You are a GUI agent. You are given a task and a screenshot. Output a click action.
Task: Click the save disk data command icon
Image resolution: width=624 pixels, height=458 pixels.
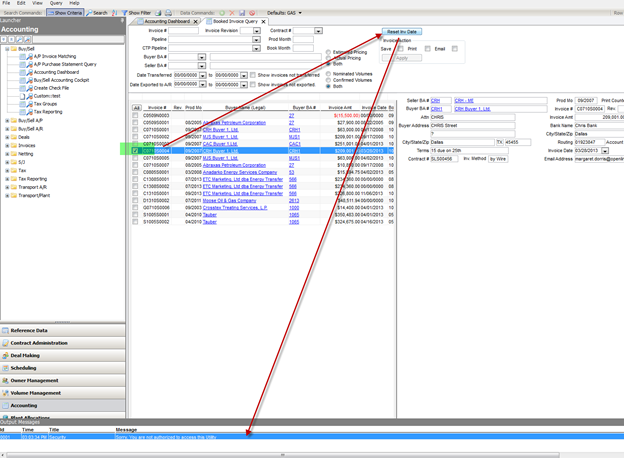click(x=242, y=13)
